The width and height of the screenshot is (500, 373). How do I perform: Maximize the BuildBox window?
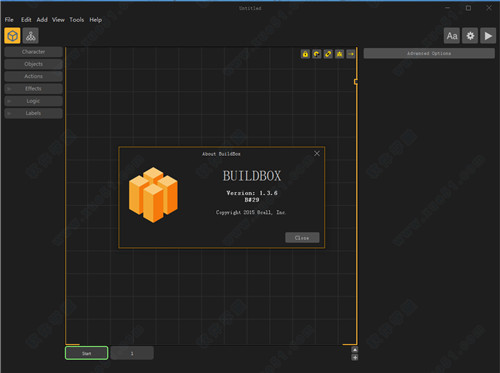468,8
